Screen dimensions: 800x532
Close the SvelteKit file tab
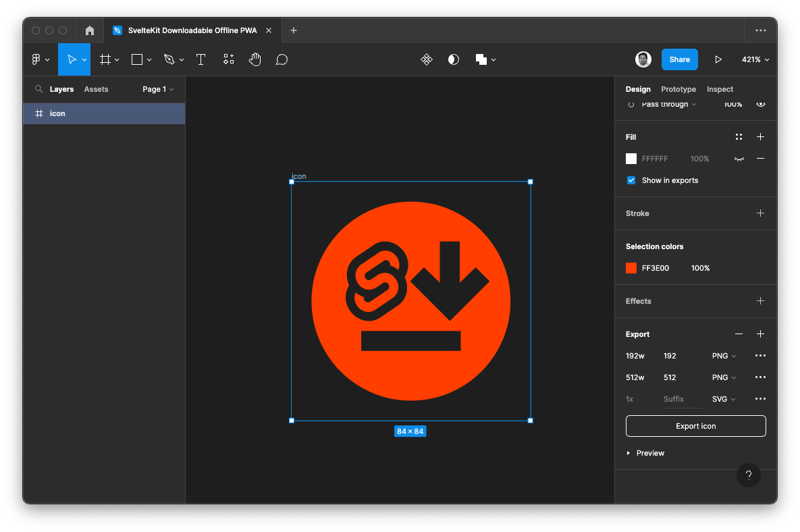coord(269,30)
